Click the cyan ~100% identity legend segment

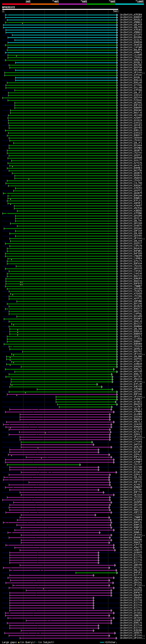coord(130,4)
